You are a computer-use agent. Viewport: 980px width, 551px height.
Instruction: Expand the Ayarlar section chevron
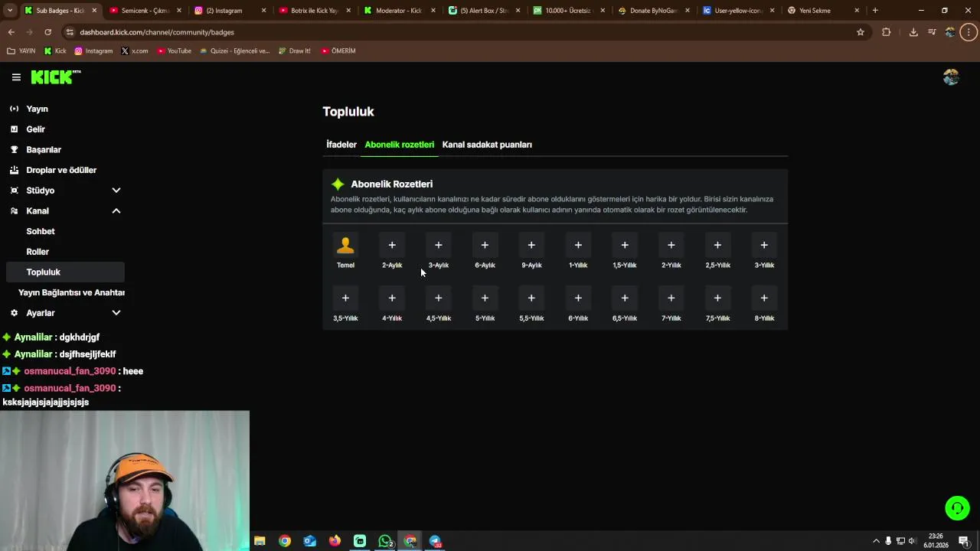click(116, 313)
